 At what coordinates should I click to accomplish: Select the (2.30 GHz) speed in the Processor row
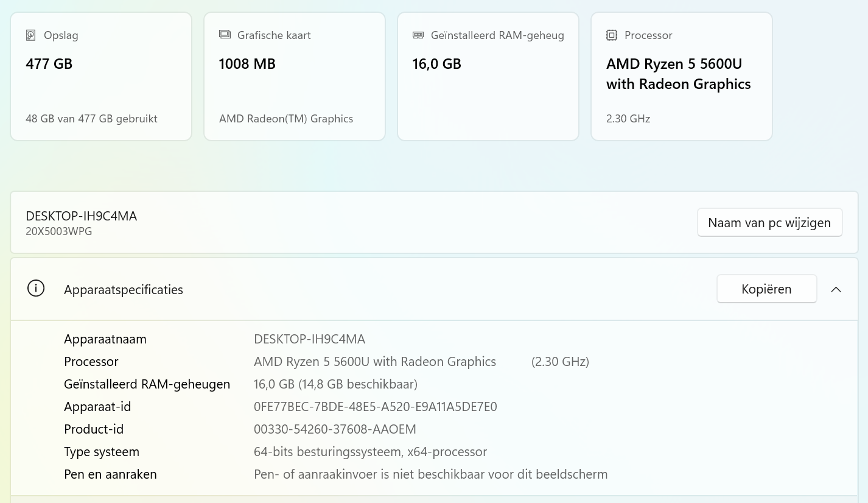(x=560, y=362)
